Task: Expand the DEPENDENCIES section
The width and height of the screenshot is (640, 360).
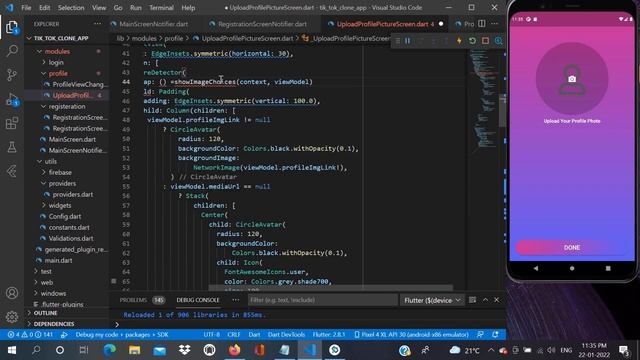Action: [53, 324]
